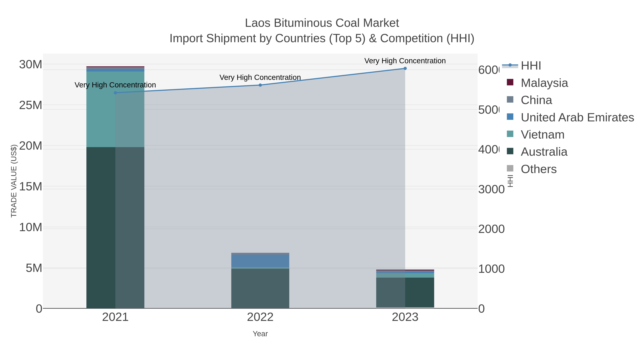Viewport: 644px width, 362px height.
Task: Click the China gray-blue color swatch
Action: 510,99
